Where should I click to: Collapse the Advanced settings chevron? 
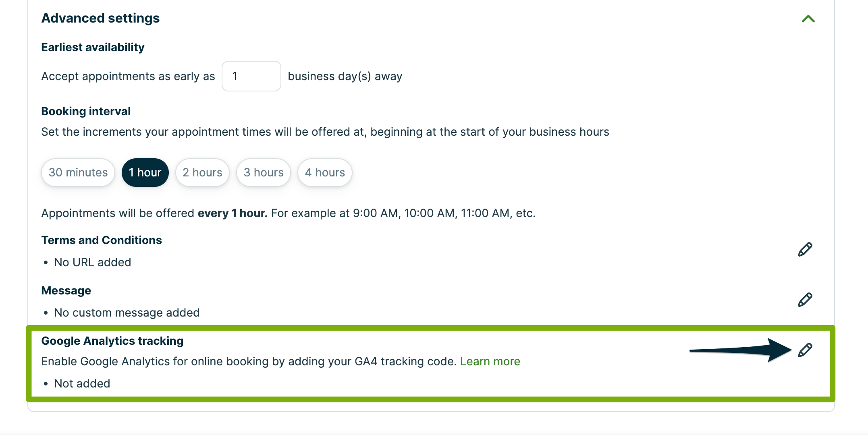coord(808,19)
